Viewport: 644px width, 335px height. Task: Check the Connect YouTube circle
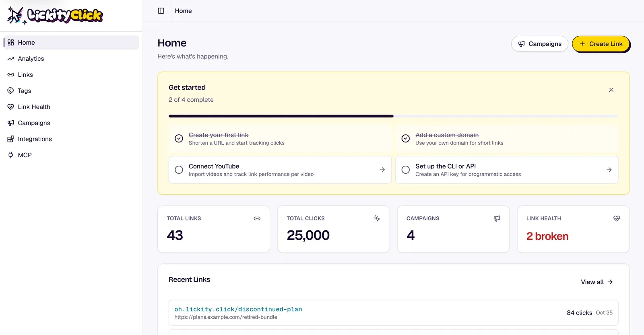179,170
